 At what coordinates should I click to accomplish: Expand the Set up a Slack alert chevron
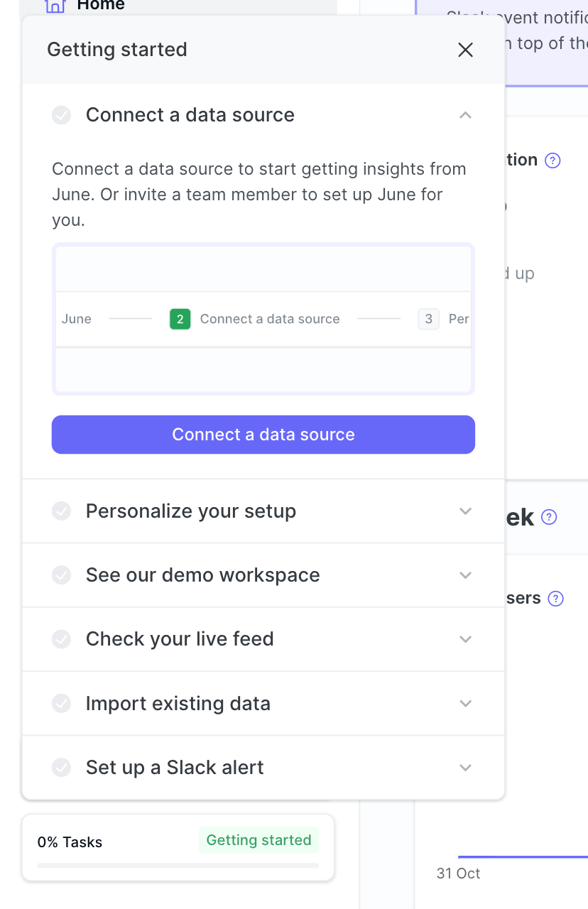click(465, 768)
